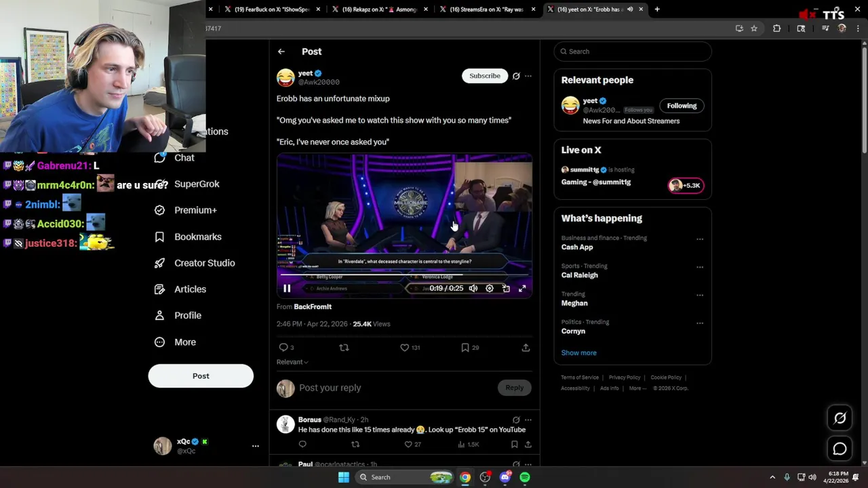The image size is (868, 488).
Task: Show hidden system tray icons
Action: 772,477
